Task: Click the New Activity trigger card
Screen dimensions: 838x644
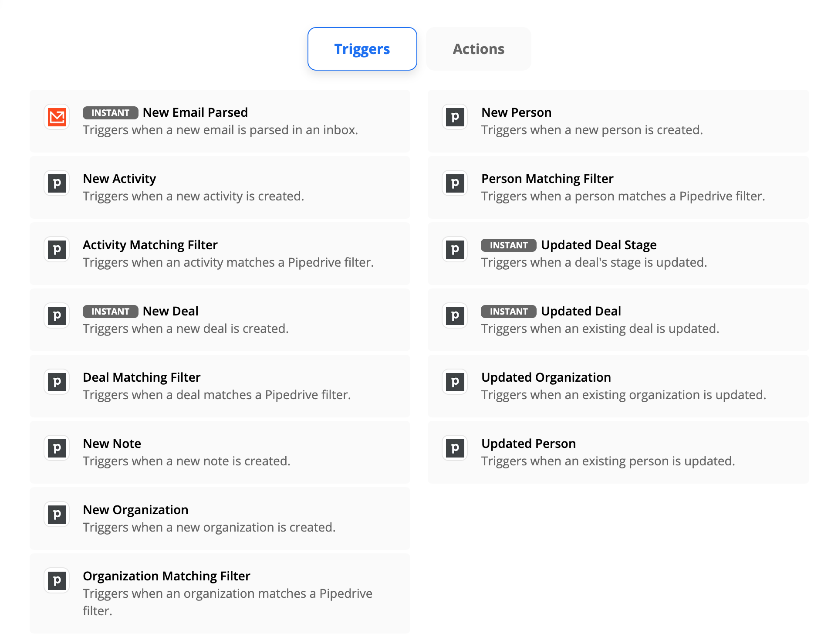Action: click(x=220, y=187)
